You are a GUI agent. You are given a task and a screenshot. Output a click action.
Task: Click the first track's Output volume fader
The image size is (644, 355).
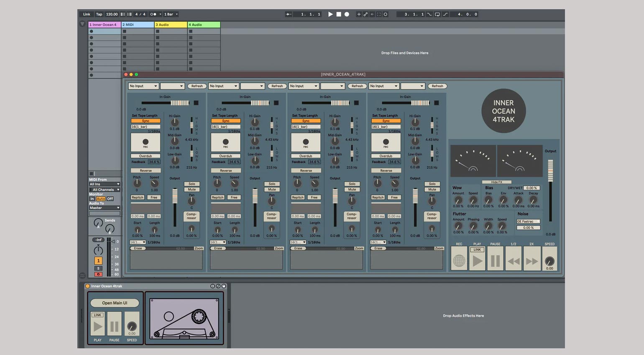tap(175, 196)
